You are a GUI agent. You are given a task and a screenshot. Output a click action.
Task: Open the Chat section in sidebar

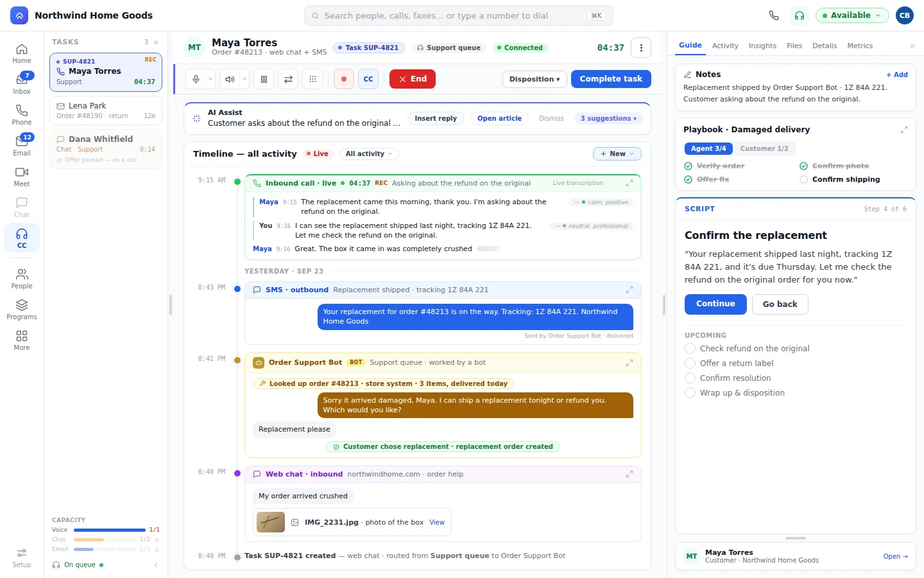(22, 208)
